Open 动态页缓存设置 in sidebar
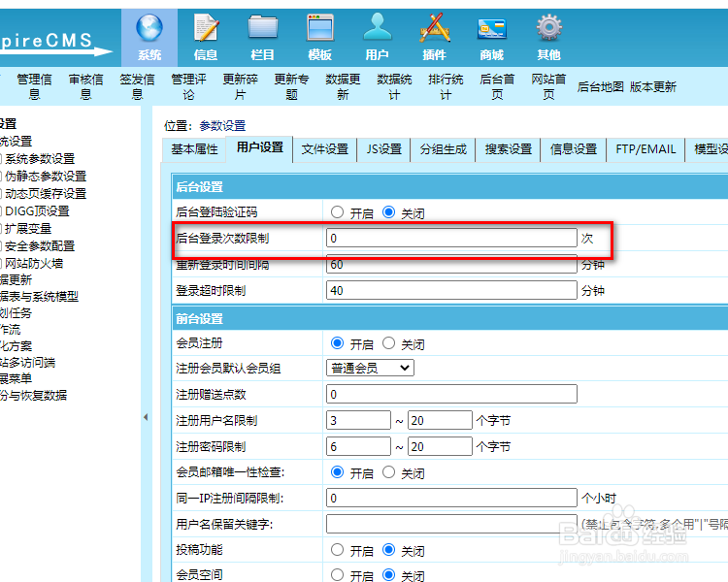Image resolution: width=728 pixels, height=582 pixels. tap(46, 194)
